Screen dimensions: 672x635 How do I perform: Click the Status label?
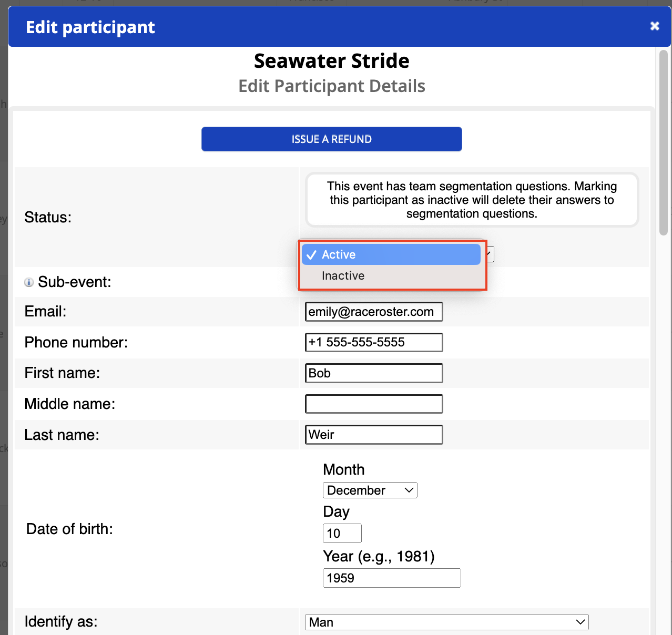click(x=48, y=218)
